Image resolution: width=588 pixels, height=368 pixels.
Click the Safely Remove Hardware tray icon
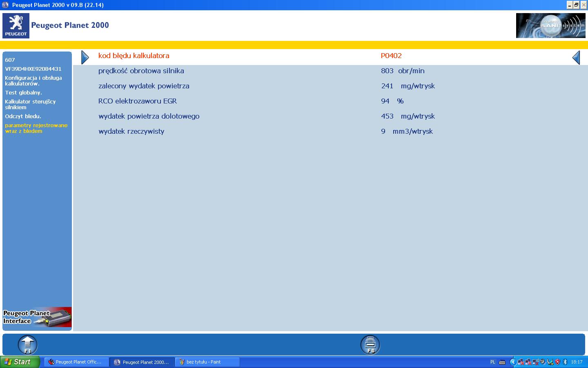[550, 362]
